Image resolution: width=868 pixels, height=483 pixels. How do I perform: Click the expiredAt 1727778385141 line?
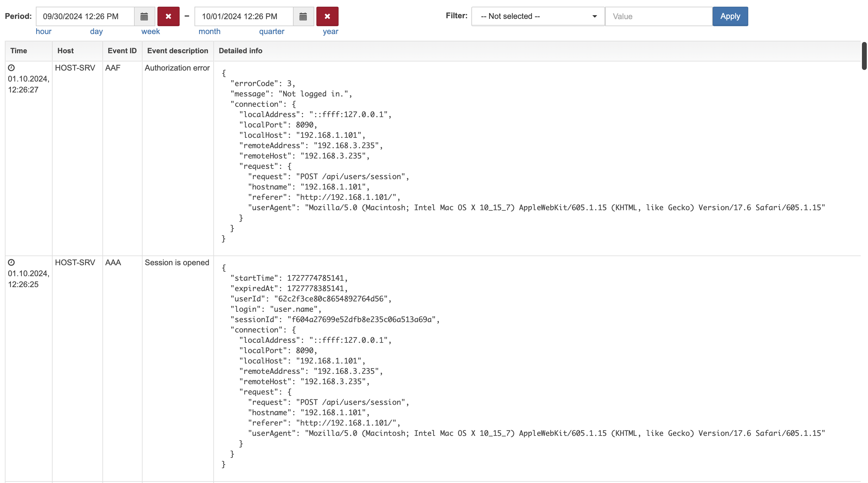289,288
